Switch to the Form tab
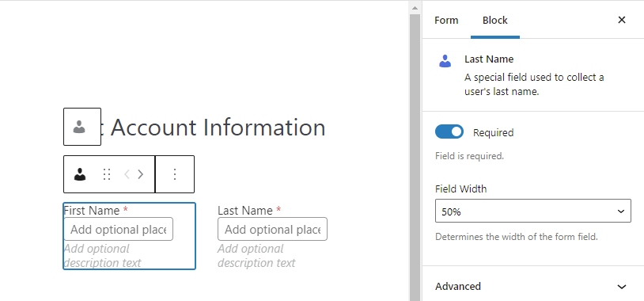The image size is (644, 301). (446, 20)
